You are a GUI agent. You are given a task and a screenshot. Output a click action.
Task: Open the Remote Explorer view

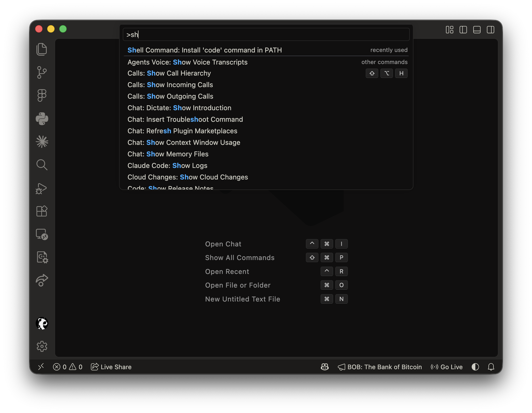click(42, 234)
